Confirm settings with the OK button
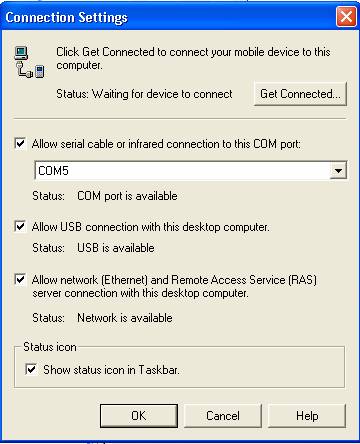360x444 pixels. tap(139, 416)
